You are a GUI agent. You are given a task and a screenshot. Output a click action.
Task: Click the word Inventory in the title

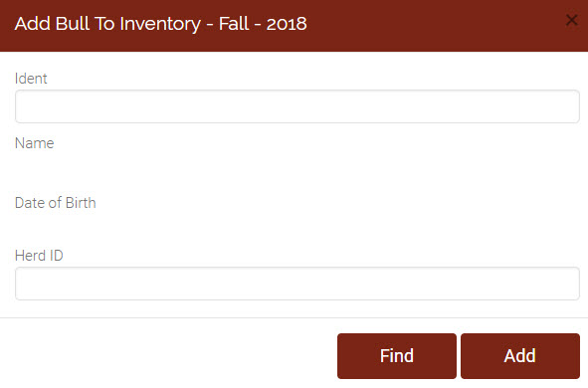pyautogui.click(x=160, y=25)
